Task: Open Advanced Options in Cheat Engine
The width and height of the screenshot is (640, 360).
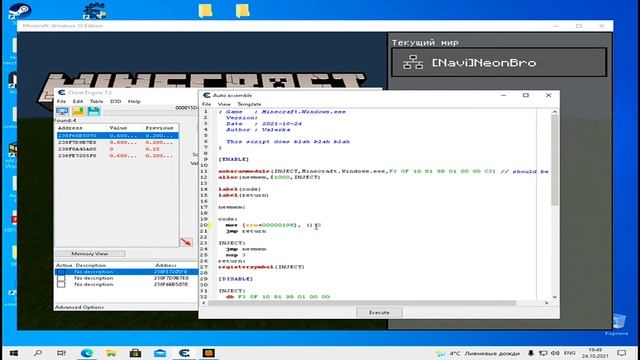Action: 79,307
